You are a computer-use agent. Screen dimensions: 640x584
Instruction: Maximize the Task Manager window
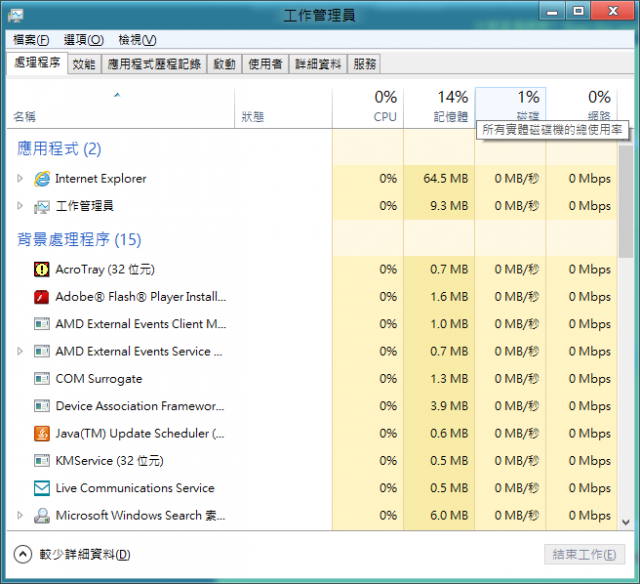pos(578,11)
